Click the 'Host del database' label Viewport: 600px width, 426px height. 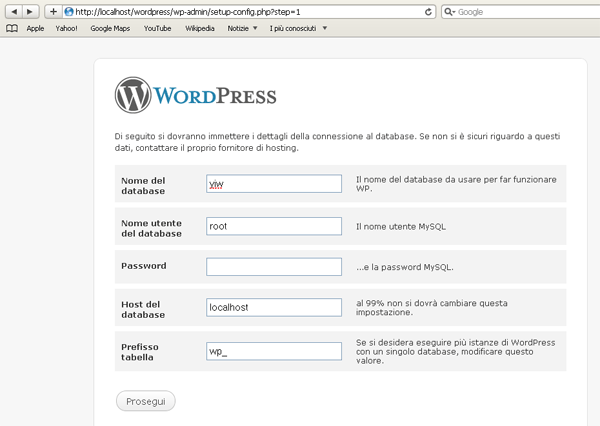pyautogui.click(x=143, y=310)
